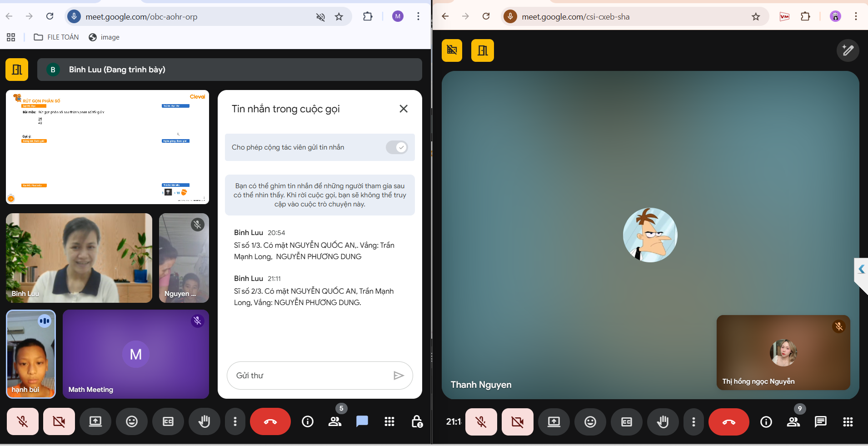This screenshot has width=868, height=446.
Task: Leave the call in left Meet
Action: [x=270, y=421]
